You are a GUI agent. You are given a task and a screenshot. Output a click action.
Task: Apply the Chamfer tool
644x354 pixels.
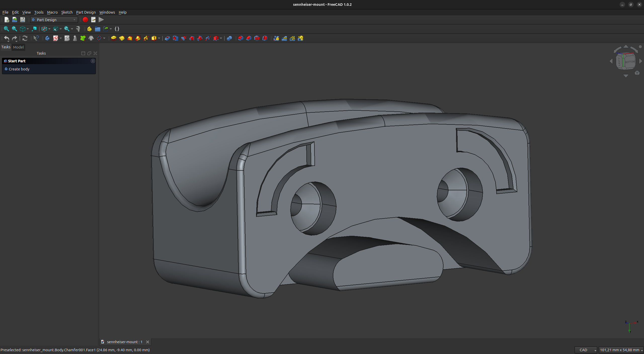pyautogui.click(x=249, y=38)
